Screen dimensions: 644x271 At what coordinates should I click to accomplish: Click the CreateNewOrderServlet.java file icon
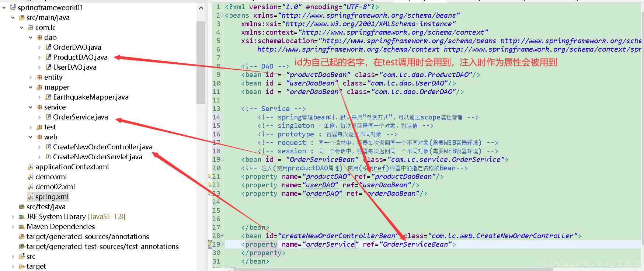pyautogui.click(x=48, y=157)
